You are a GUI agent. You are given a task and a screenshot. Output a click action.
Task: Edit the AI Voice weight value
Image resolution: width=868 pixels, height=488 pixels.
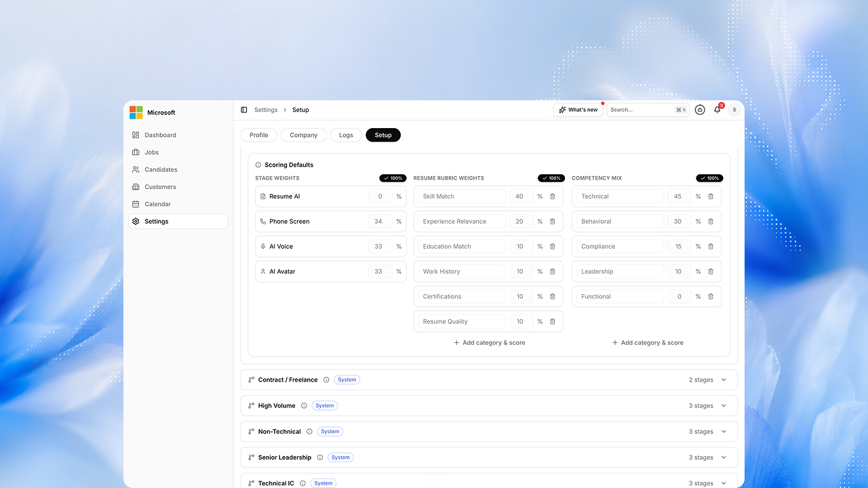click(380, 247)
